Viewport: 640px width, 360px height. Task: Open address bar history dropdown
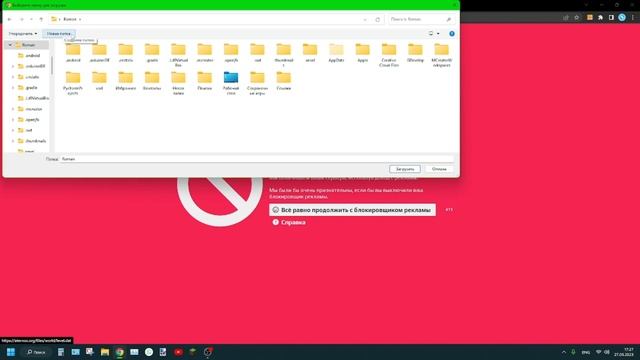pos(365,19)
